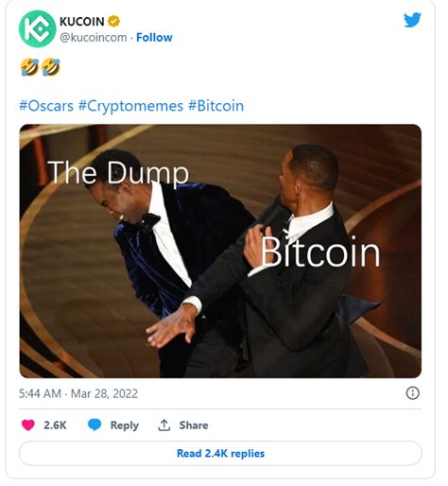This screenshot has width=448, height=486.
Task: Click the gold verified badge
Action: pyautogui.click(x=113, y=21)
